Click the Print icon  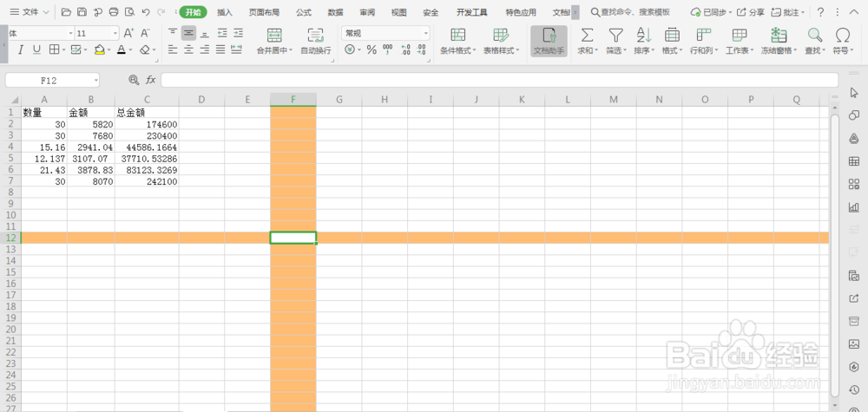tap(114, 11)
